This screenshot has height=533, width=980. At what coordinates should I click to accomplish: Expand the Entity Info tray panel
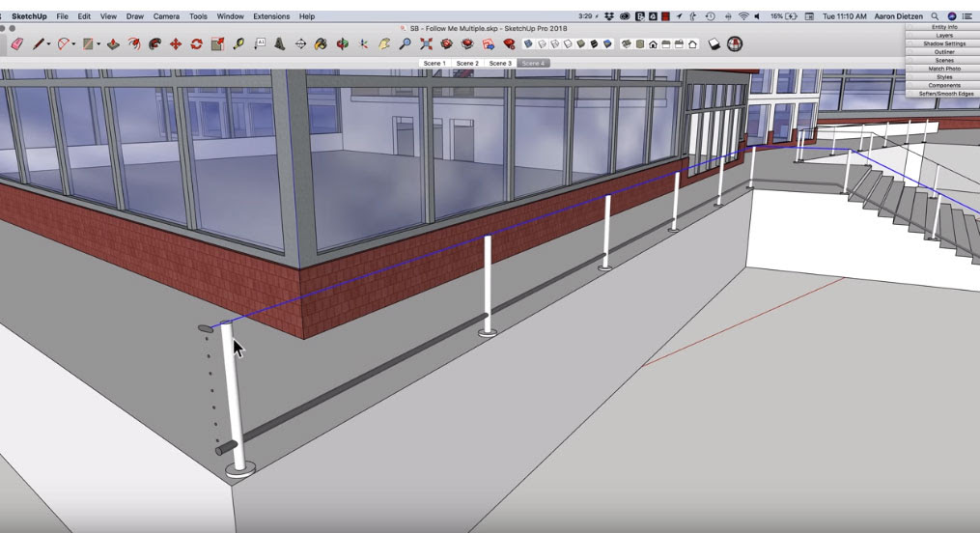pyautogui.click(x=943, y=27)
